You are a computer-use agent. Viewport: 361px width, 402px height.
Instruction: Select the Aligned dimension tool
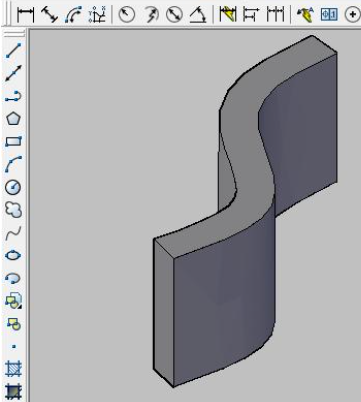pos(49,15)
